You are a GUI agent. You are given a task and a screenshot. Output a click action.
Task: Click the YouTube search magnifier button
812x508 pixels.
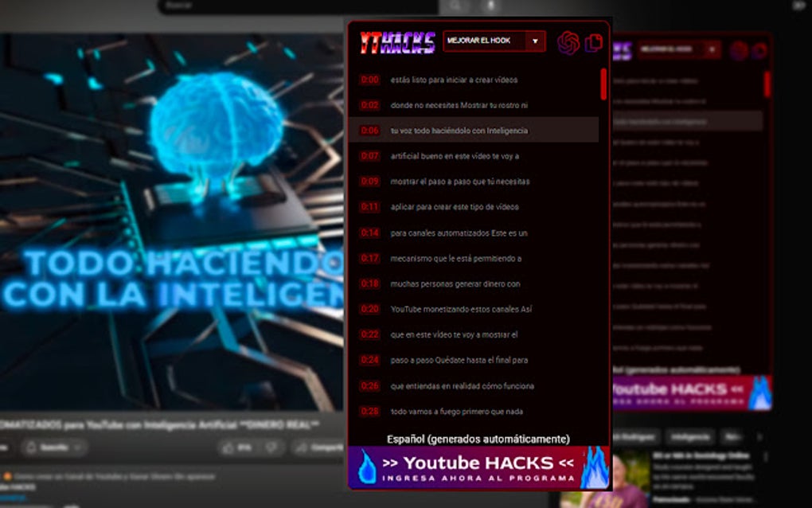(x=455, y=6)
